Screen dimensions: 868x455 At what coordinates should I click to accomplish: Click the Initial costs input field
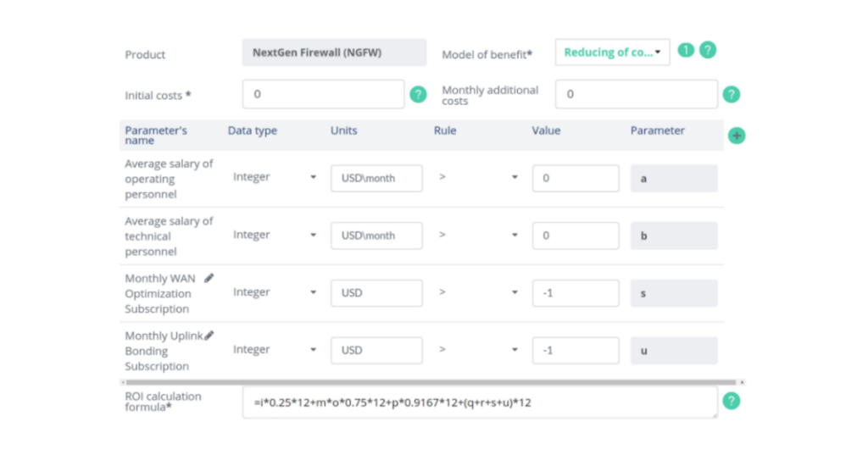[323, 94]
